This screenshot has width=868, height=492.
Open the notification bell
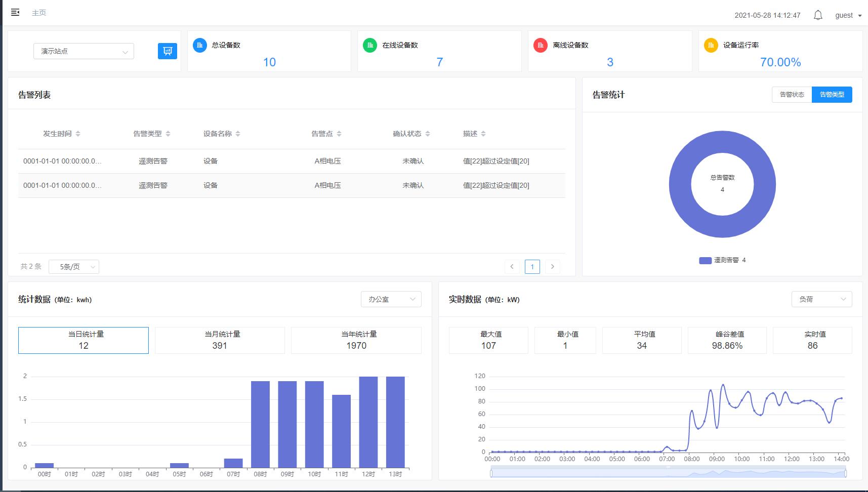click(818, 15)
